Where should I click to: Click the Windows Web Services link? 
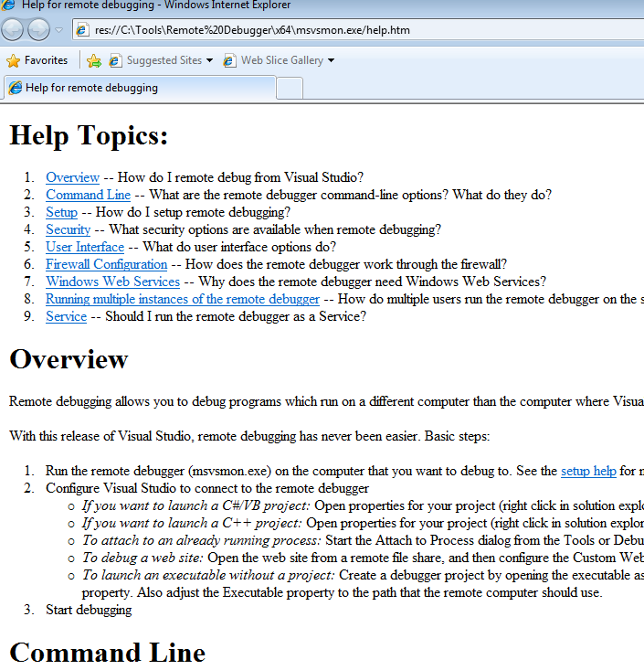(x=112, y=282)
